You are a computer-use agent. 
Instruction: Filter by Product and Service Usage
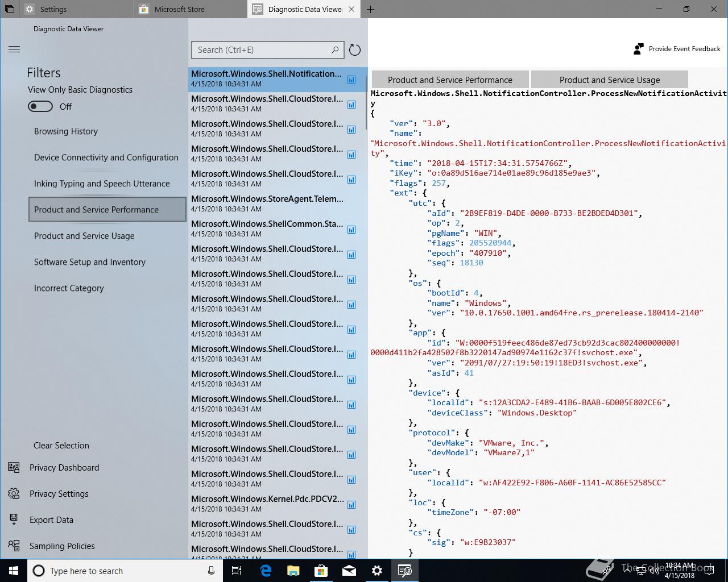pyautogui.click(x=84, y=236)
